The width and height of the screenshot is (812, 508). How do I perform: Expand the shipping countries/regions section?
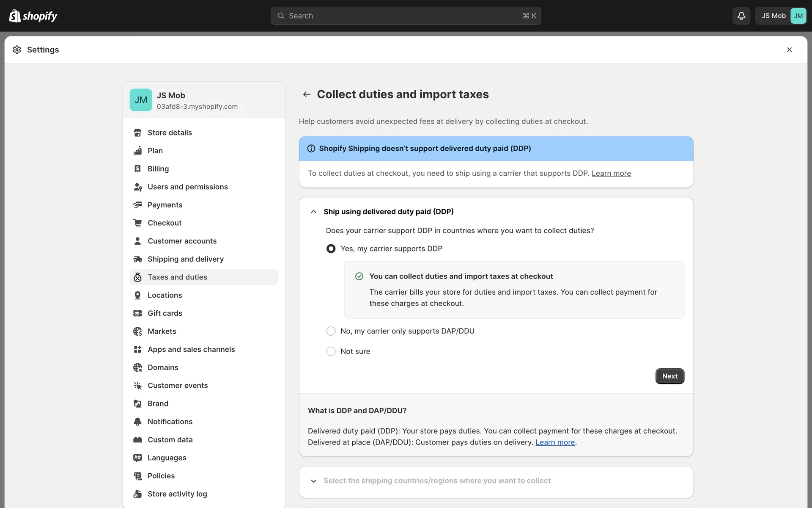[x=313, y=481]
